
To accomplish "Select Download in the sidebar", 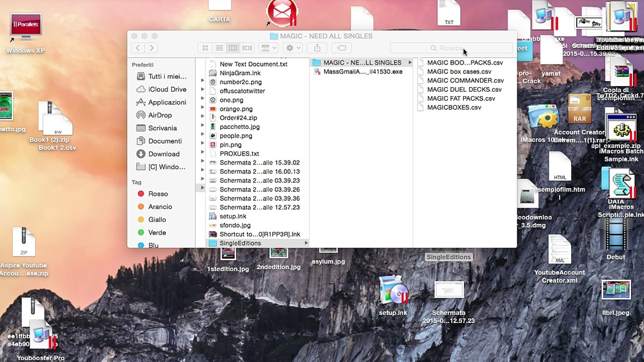I will click(x=164, y=154).
